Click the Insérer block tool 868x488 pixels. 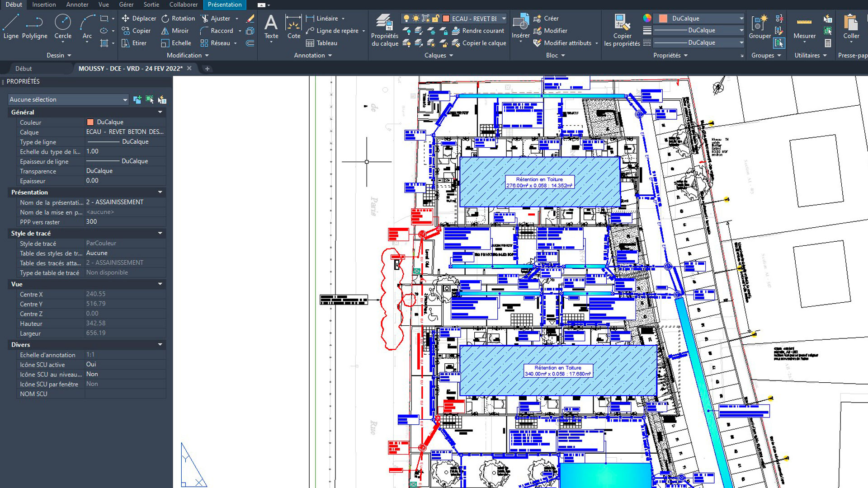click(521, 27)
